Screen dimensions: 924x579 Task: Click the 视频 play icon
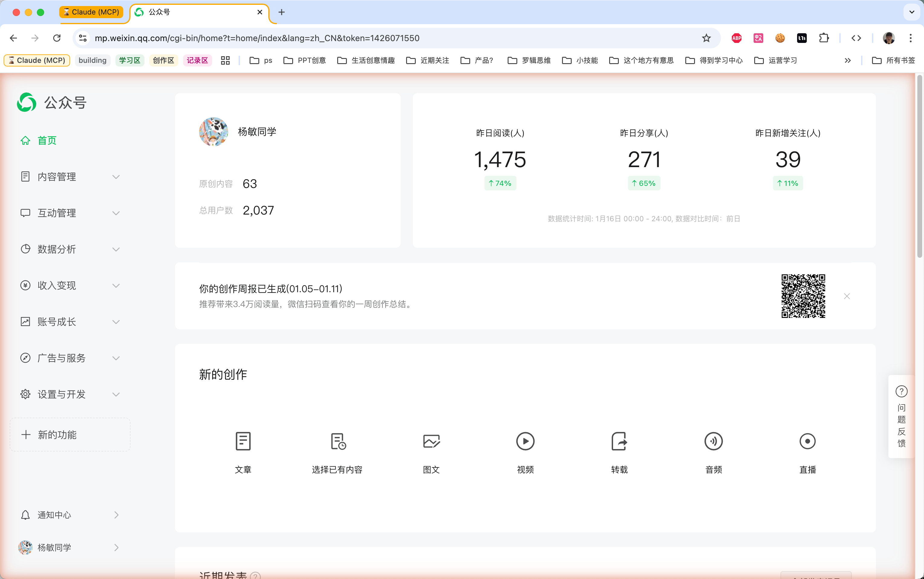pos(525,441)
